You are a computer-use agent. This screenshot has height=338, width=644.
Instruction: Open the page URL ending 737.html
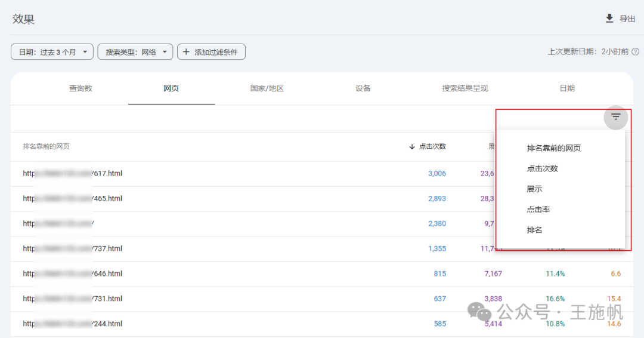[72, 249]
